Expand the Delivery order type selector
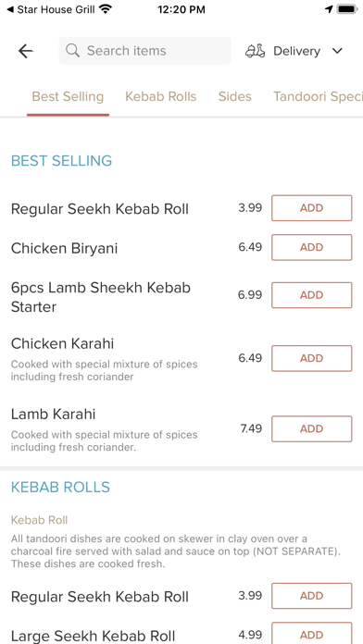The image size is (363, 644). (x=294, y=51)
